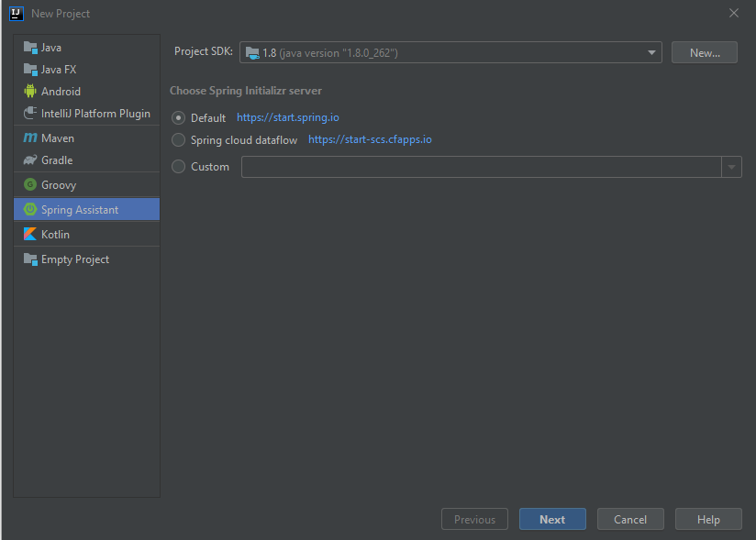Click the Android robot icon

(30, 92)
